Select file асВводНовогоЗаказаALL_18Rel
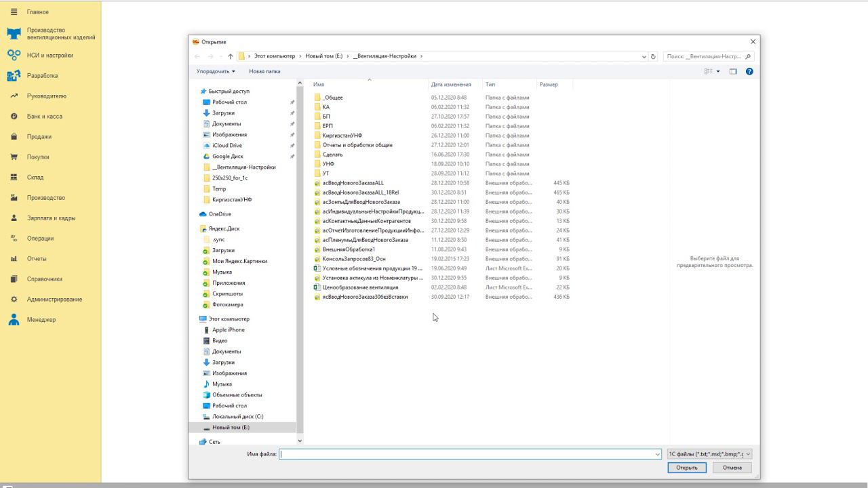Image resolution: width=868 pixels, height=488 pixels. pyautogui.click(x=361, y=192)
